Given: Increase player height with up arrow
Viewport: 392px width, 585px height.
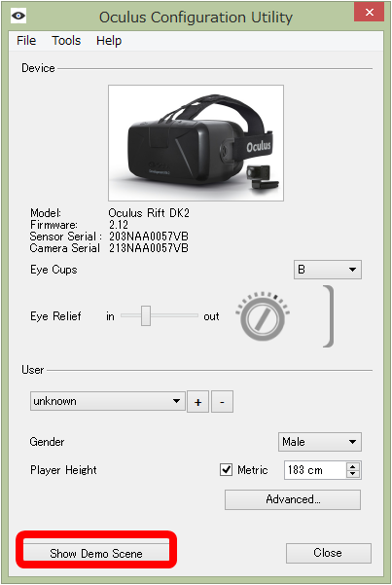Looking at the screenshot, I should [x=353, y=466].
